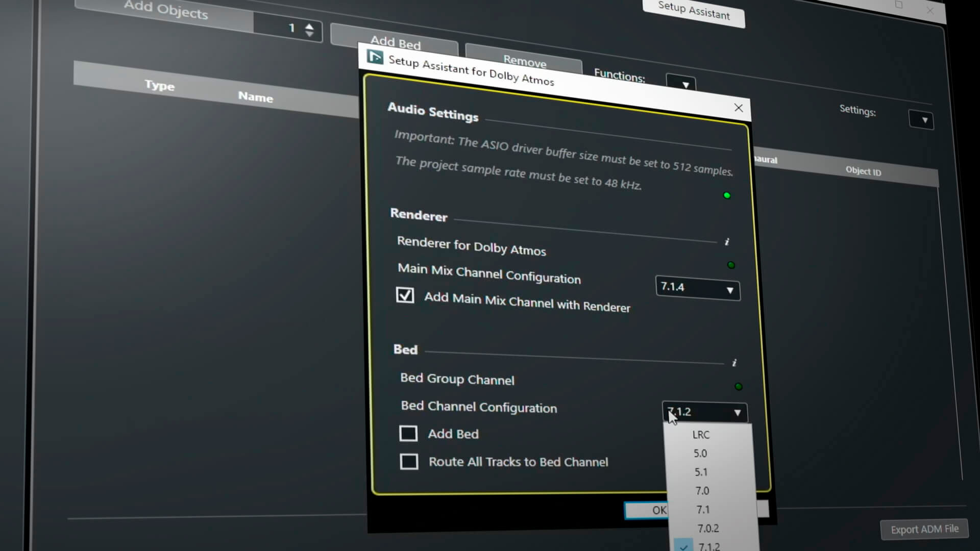Viewport: 980px width, 551px height.
Task: Click the Setup Assistant dialog logo icon
Action: (375, 57)
